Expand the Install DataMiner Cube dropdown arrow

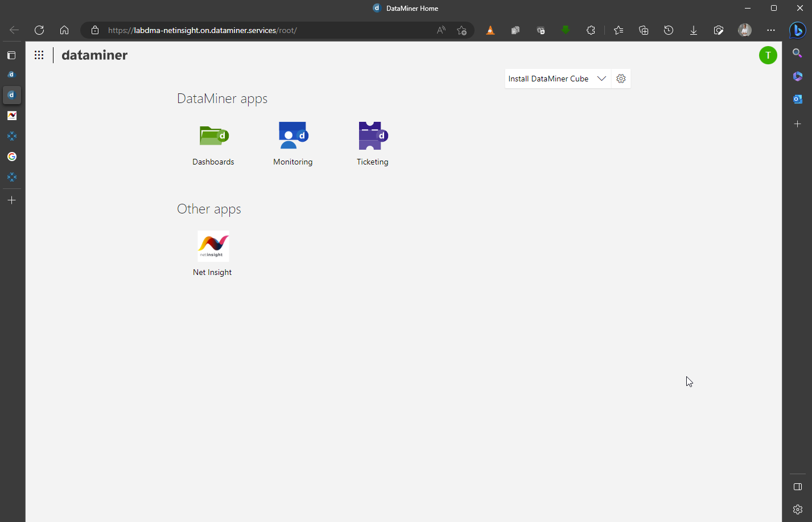tap(601, 79)
